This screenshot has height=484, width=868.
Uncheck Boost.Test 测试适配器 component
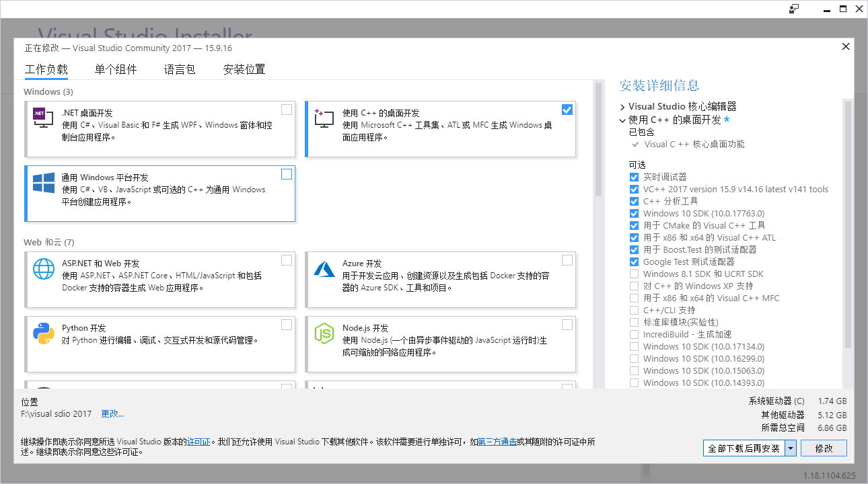(x=634, y=249)
